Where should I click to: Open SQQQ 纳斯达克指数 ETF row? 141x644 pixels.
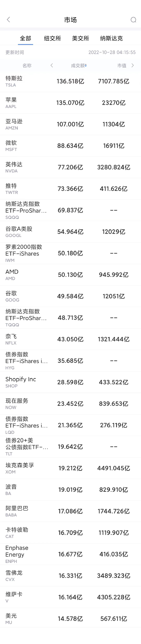click(70, 210)
